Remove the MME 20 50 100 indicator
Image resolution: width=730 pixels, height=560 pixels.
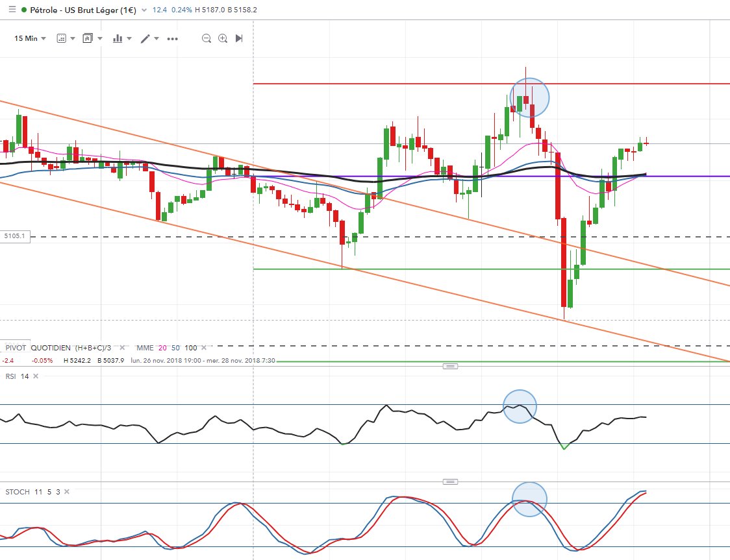click(203, 347)
